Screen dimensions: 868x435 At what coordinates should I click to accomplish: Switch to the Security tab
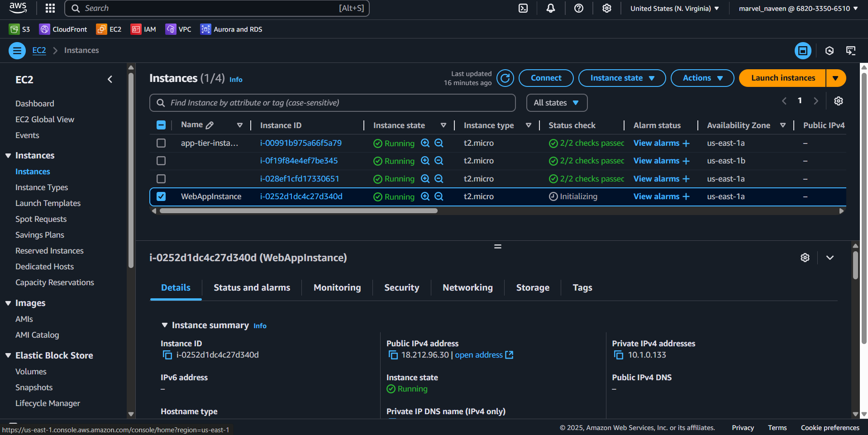point(402,287)
